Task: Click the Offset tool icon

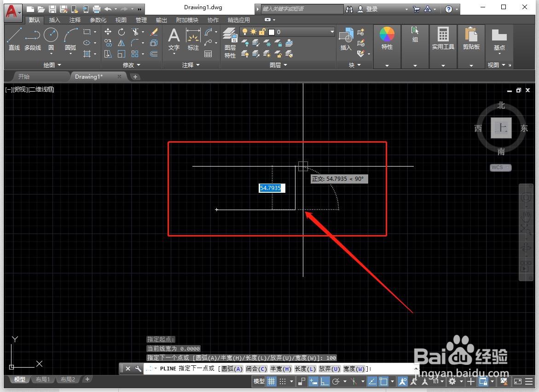Action: tap(154, 54)
